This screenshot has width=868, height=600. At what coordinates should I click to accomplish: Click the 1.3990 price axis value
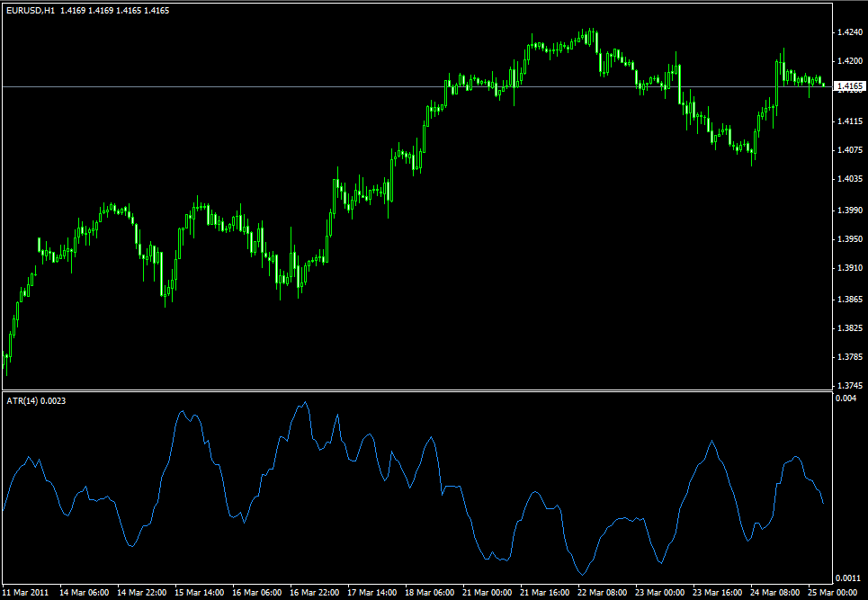tap(850, 210)
